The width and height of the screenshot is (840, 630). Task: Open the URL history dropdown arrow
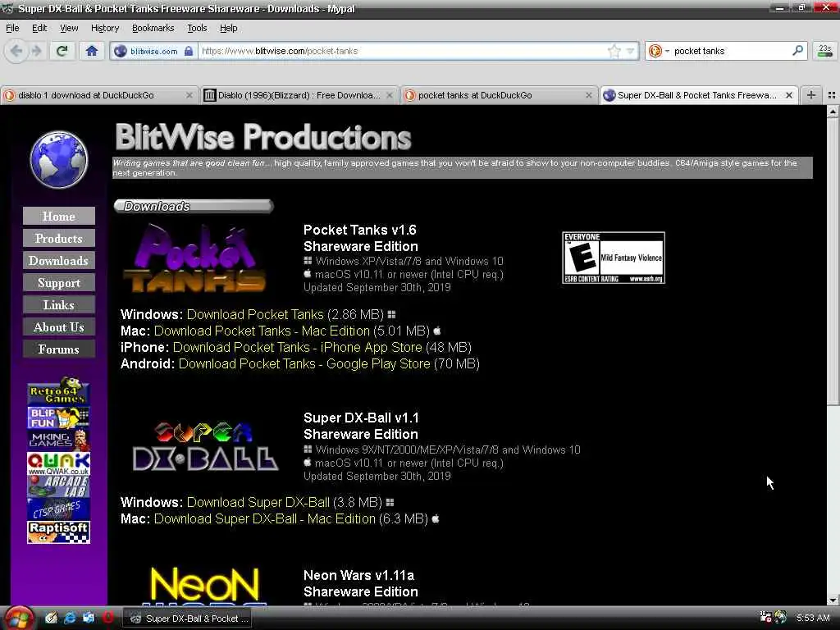(631, 51)
